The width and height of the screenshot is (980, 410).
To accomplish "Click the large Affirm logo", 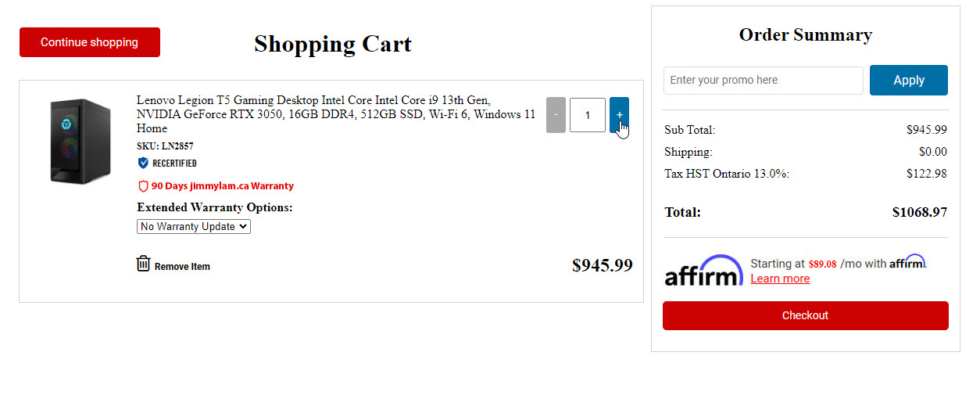I will [703, 270].
